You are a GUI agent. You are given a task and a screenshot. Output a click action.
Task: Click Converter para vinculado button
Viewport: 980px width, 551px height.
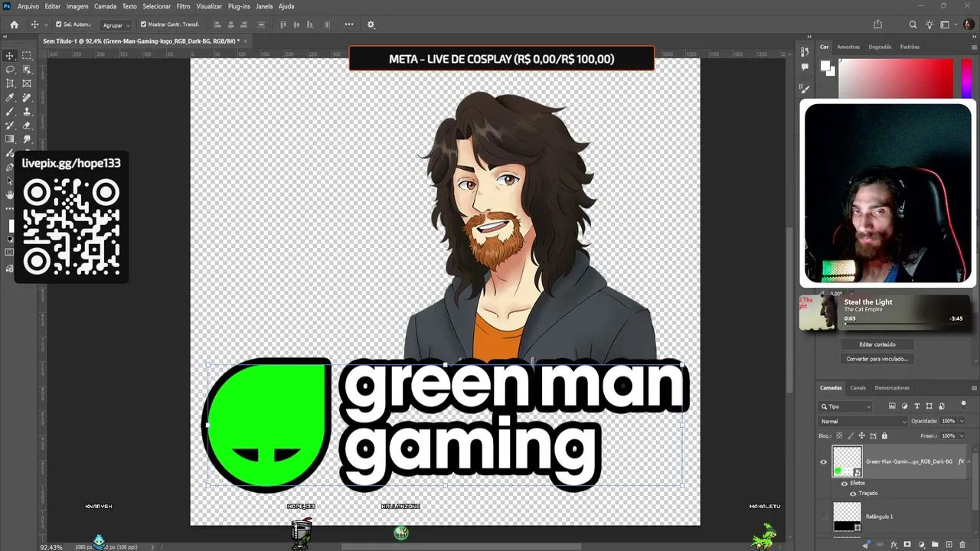(x=877, y=359)
